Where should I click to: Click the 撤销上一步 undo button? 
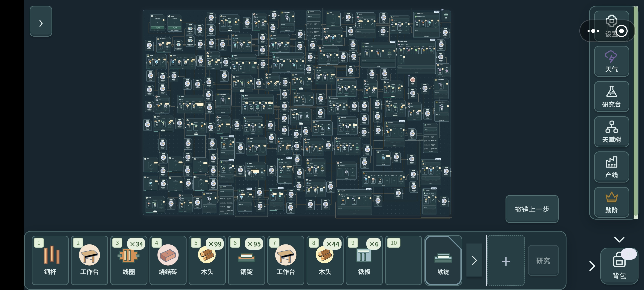(x=532, y=209)
